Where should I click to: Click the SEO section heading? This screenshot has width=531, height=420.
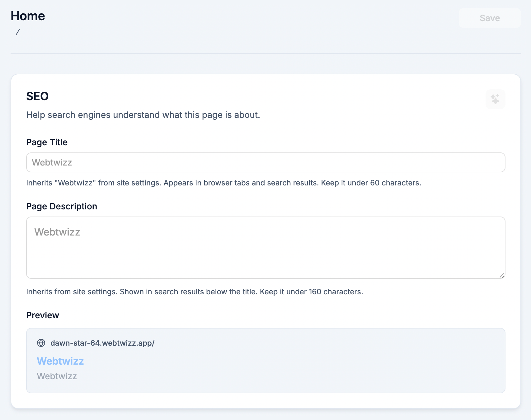coord(37,96)
